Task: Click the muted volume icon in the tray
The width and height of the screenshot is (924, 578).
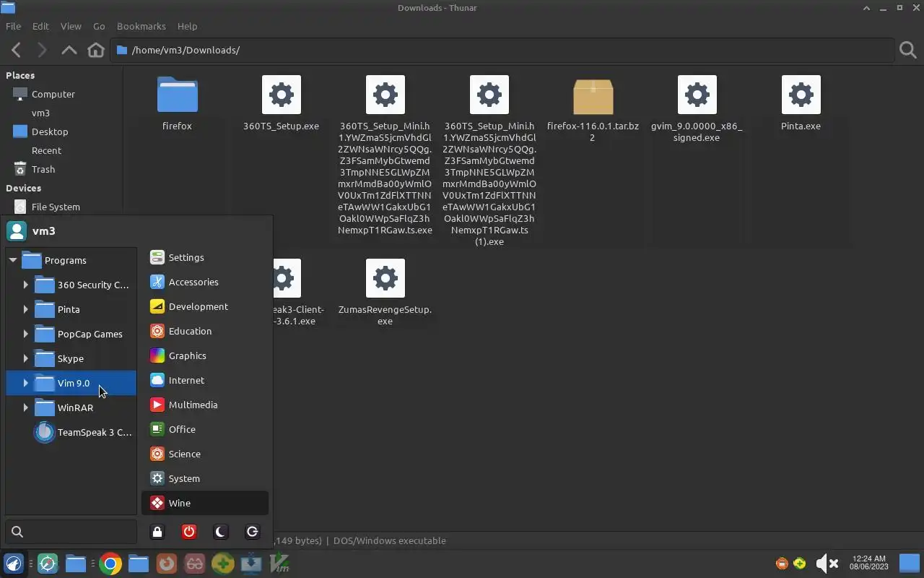Action: pyautogui.click(x=827, y=564)
